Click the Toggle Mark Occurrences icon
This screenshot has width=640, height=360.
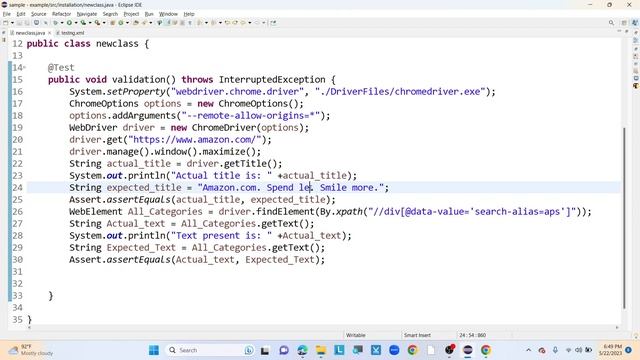[x=168, y=23]
